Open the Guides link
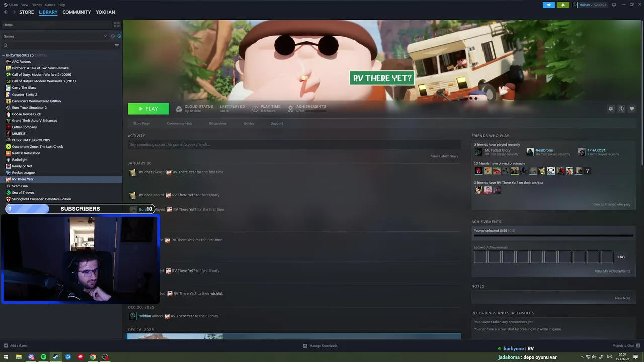Viewport: 644px width, 362px height. (249, 123)
